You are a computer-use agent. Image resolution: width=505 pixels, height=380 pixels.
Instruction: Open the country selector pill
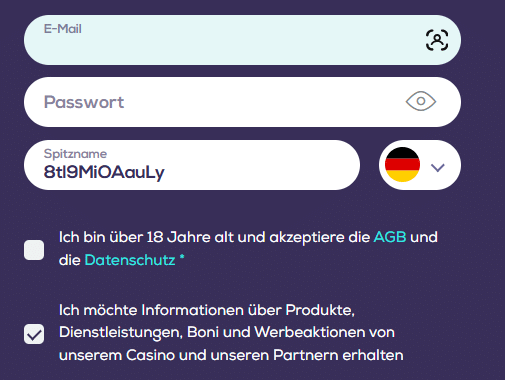420,165
